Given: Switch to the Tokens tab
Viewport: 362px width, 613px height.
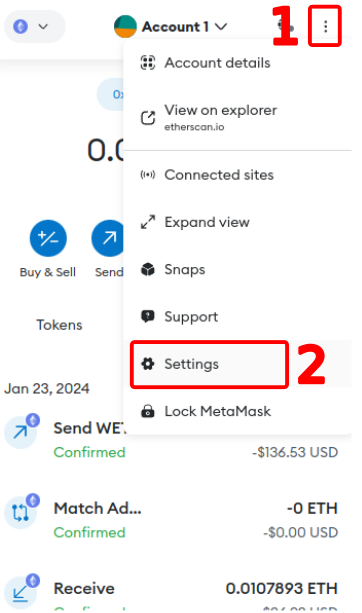Looking at the screenshot, I should pos(59,325).
